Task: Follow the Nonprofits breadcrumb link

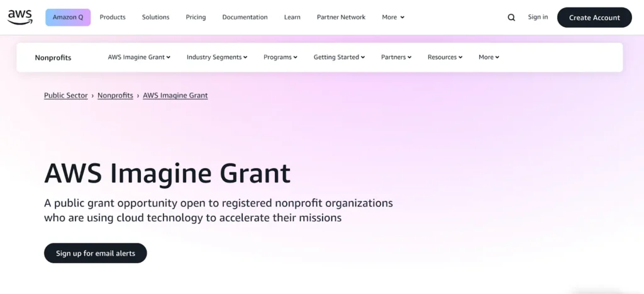Action: click(115, 96)
